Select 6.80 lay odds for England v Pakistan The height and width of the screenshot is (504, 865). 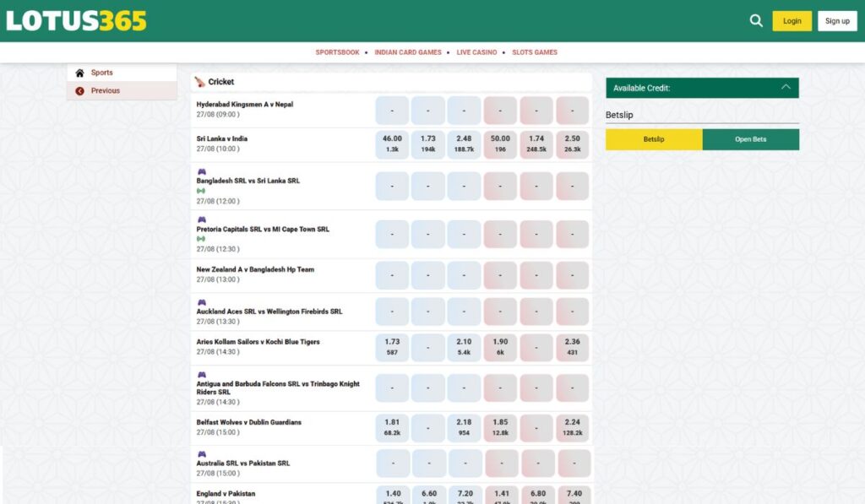[538, 496]
